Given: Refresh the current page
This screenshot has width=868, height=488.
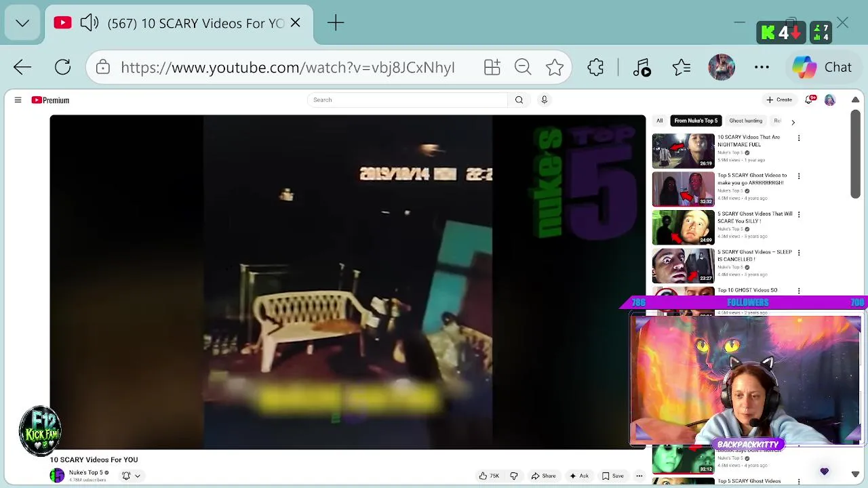Looking at the screenshot, I should [62, 67].
